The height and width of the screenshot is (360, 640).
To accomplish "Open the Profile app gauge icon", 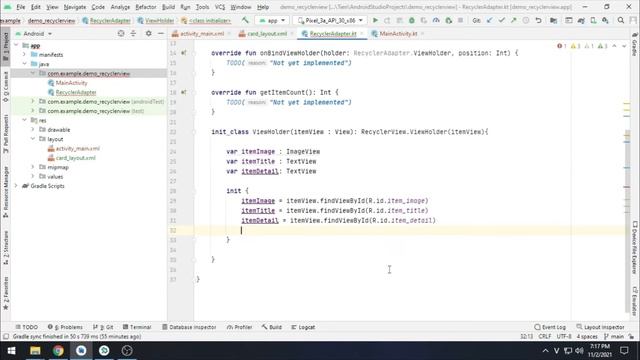I will [x=436, y=20].
